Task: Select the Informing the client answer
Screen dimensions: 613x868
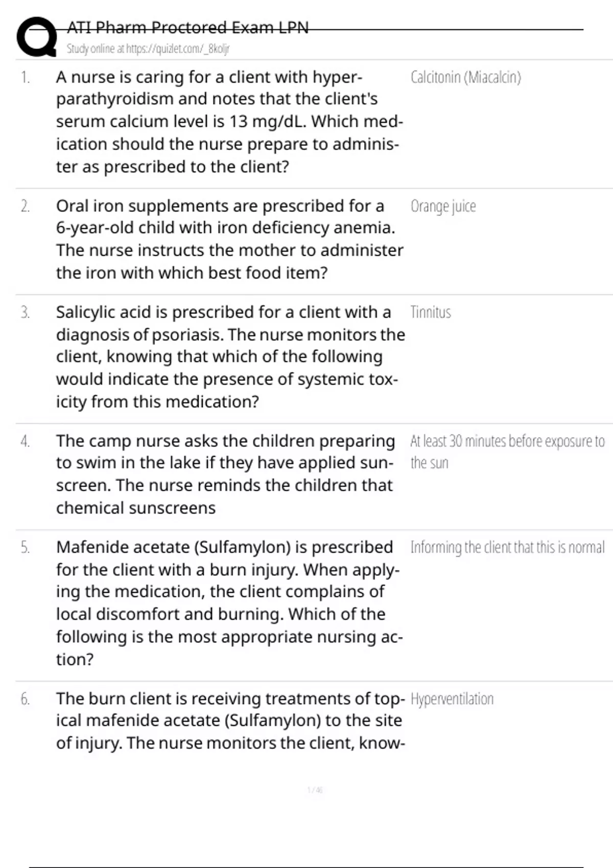Action: point(507,547)
